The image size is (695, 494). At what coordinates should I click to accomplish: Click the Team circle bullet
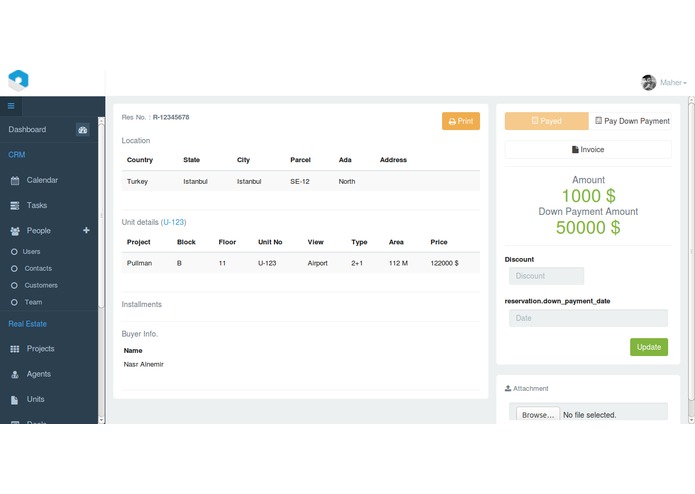point(14,302)
